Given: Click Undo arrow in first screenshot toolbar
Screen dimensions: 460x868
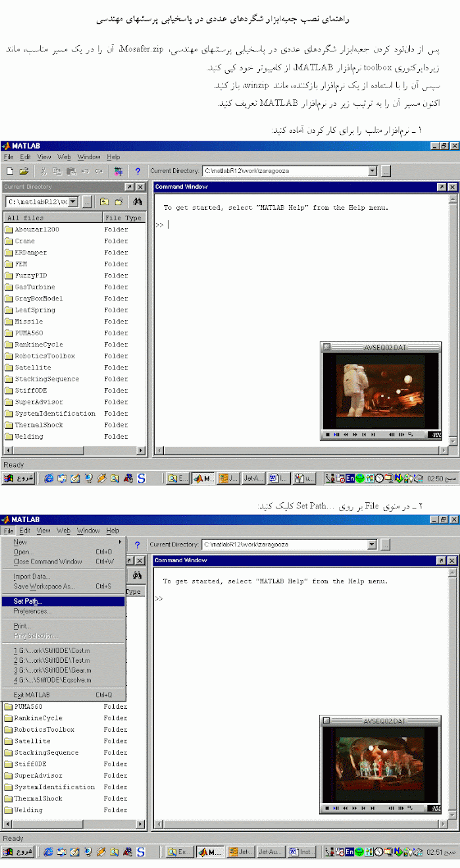Looking at the screenshot, I should [85, 171].
